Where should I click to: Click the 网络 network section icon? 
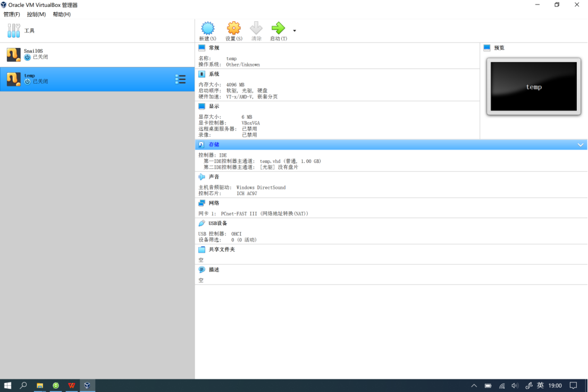tap(201, 203)
